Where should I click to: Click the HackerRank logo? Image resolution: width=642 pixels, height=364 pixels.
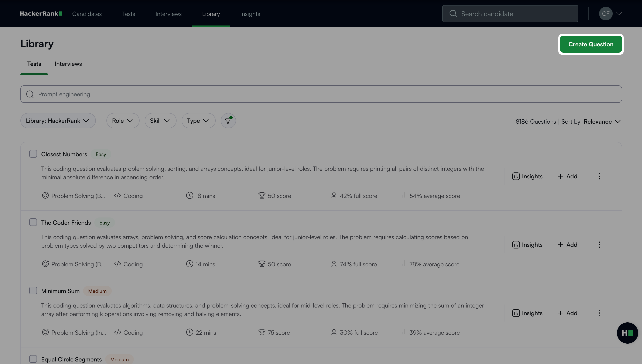(x=41, y=14)
